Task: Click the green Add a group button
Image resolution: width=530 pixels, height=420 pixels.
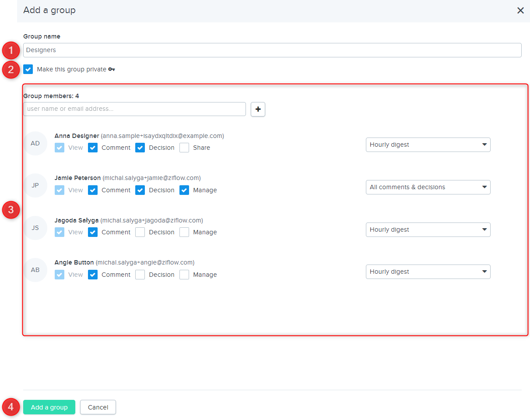Action: (x=49, y=407)
